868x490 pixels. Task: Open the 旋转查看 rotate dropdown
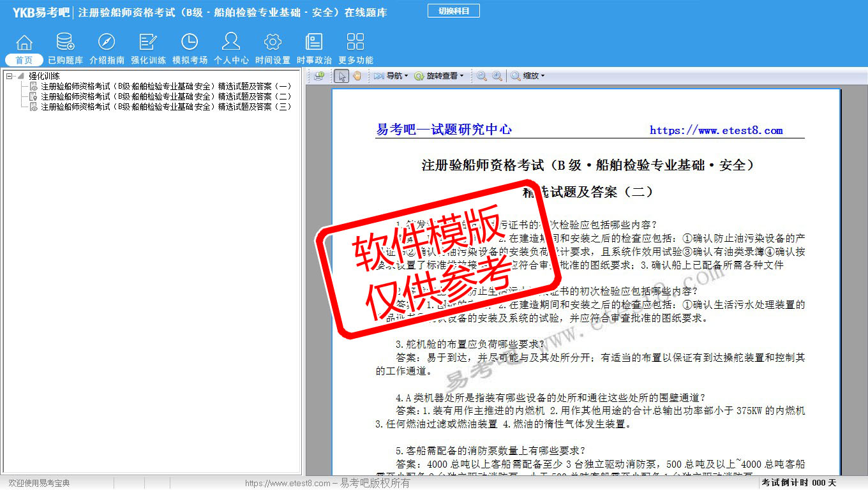(439, 76)
